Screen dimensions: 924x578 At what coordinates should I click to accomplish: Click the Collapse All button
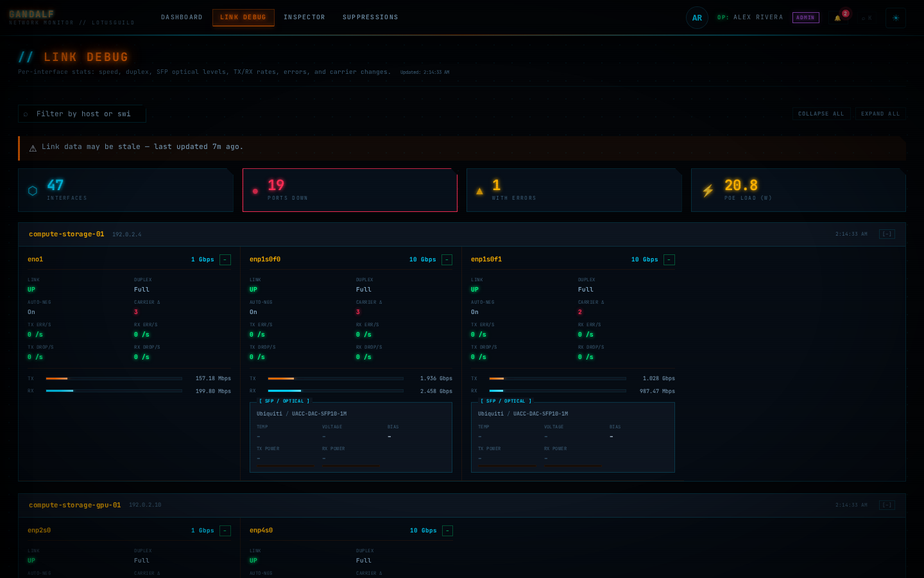[821, 114]
